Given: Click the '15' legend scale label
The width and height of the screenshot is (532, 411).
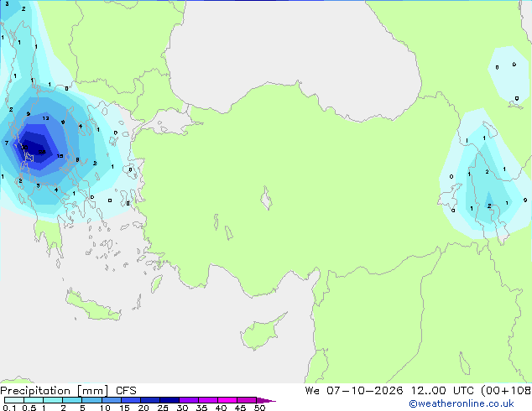Looking at the screenshot, I should pos(124,408).
